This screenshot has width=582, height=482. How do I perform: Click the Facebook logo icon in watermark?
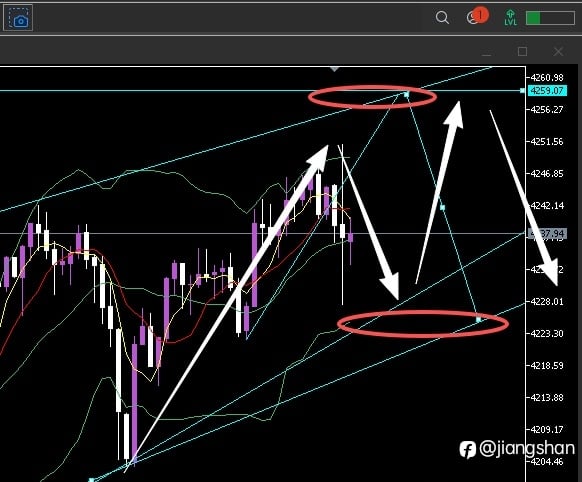tap(467, 450)
